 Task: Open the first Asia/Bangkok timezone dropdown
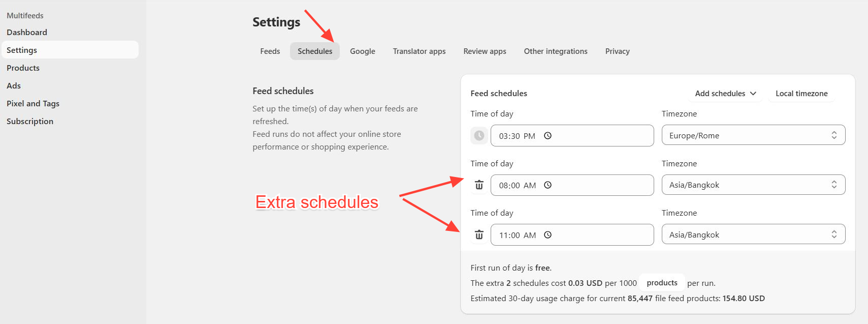[x=753, y=185]
